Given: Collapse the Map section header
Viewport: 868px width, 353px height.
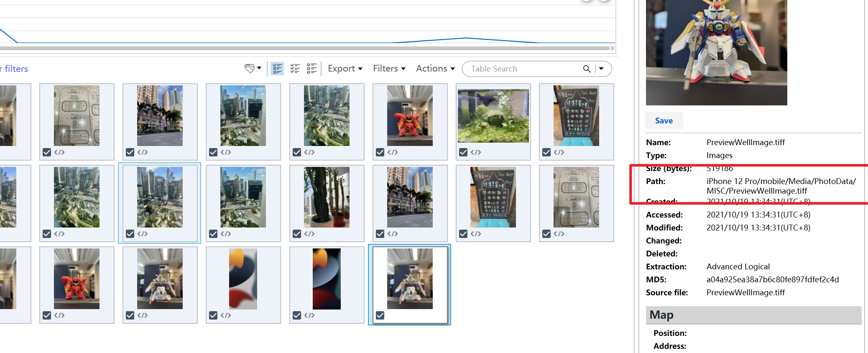Looking at the screenshot, I should [x=753, y=315].
